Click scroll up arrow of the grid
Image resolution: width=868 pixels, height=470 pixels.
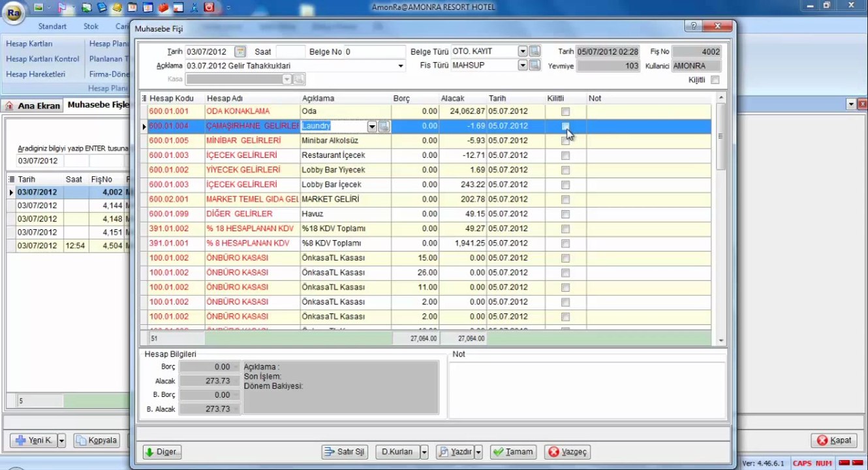pos(721,98)
